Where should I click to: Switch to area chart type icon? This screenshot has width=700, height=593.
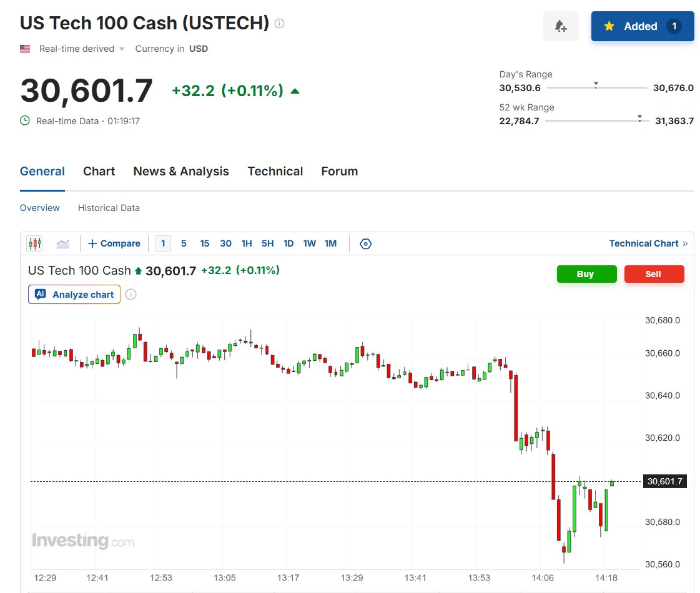[x=63, y=243]
